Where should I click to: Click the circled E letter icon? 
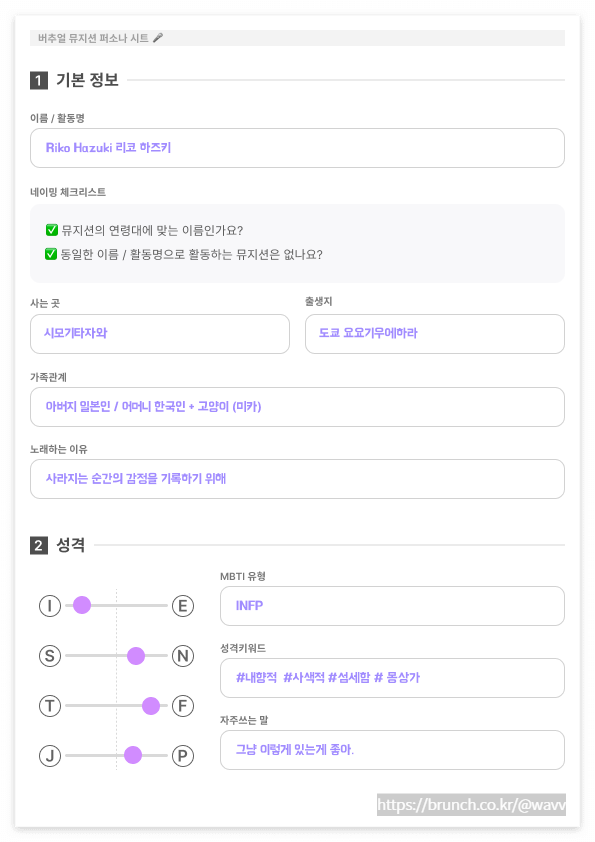183,606
